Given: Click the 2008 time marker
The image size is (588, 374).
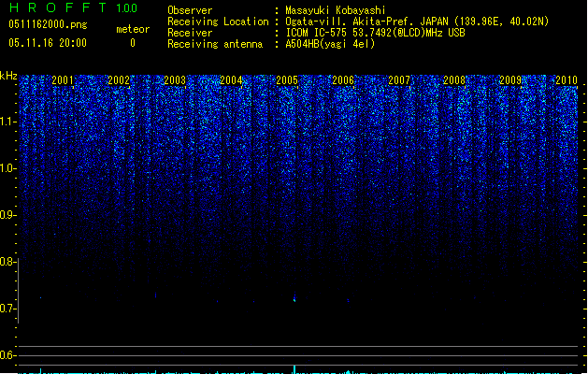Looking at the screenshot, I should point(454,79).
